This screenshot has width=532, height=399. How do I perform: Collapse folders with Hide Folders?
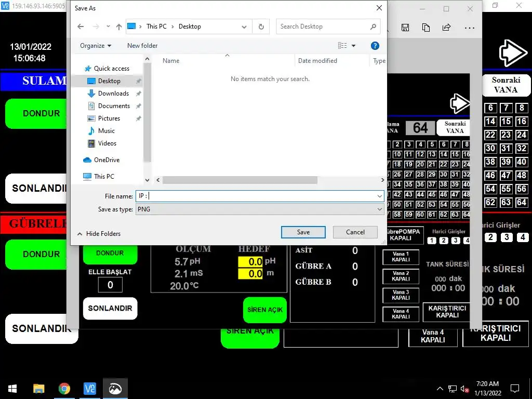coord(99,233)
